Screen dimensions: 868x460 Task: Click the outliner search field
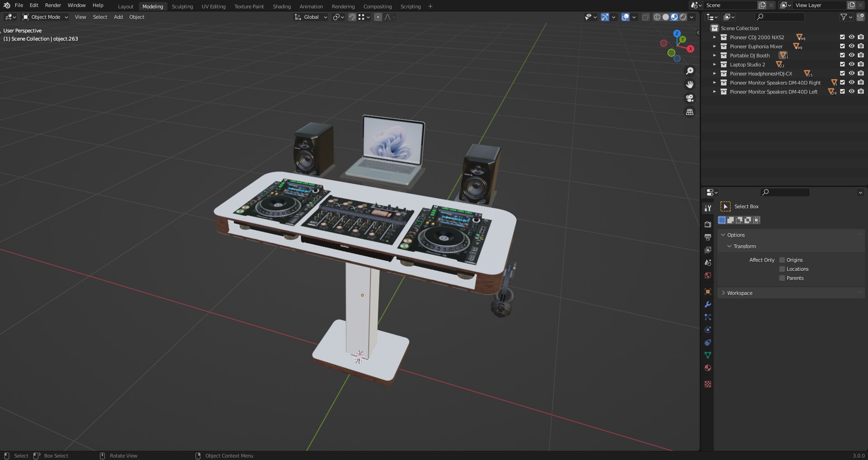pos(780,17)
